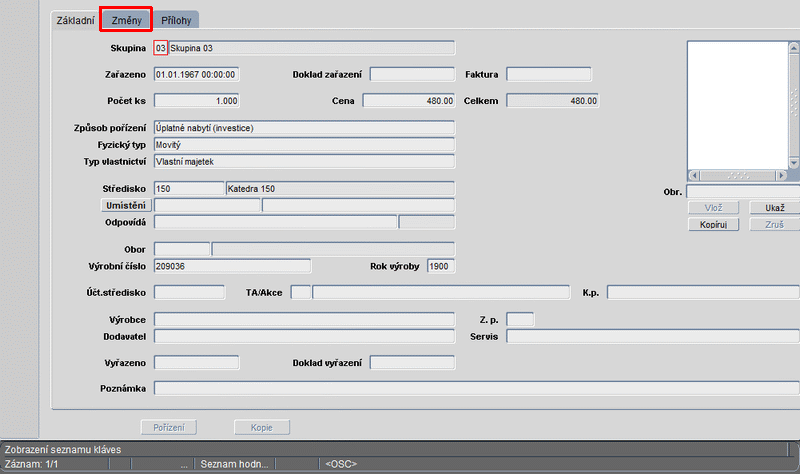Switch to the Základní tab
The width and height of the screenshot is (800, 474).
click(x=75, y=20)
